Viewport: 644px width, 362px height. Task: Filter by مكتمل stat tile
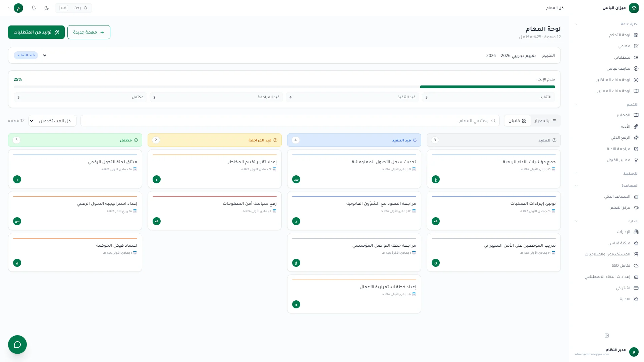click(x=80, y=97)
